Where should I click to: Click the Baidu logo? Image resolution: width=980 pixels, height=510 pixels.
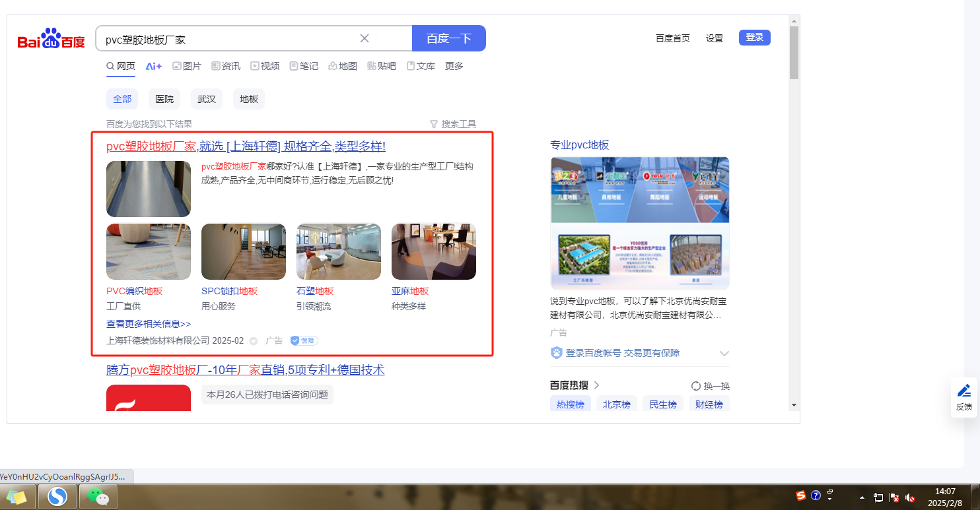pos(51,40)
